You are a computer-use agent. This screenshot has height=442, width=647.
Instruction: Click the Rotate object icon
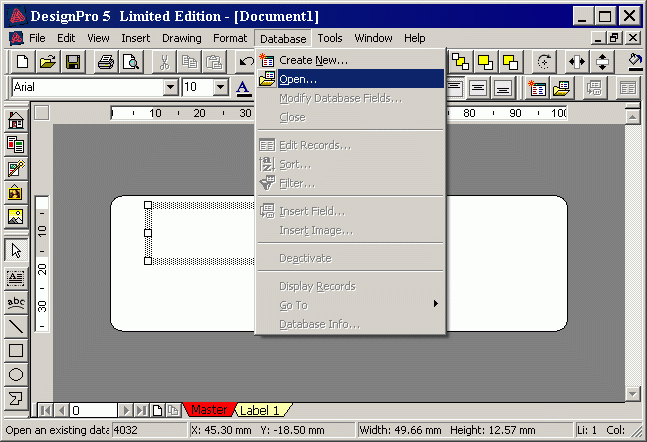point(544,62)
